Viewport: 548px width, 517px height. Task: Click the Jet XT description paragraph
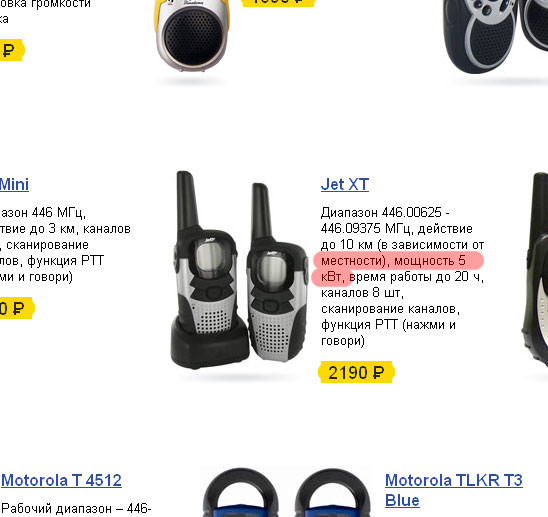tap(402, 277)
